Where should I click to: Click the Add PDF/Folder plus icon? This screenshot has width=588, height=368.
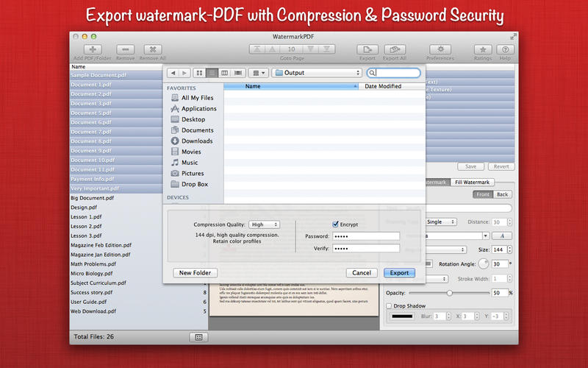(93, 49)
